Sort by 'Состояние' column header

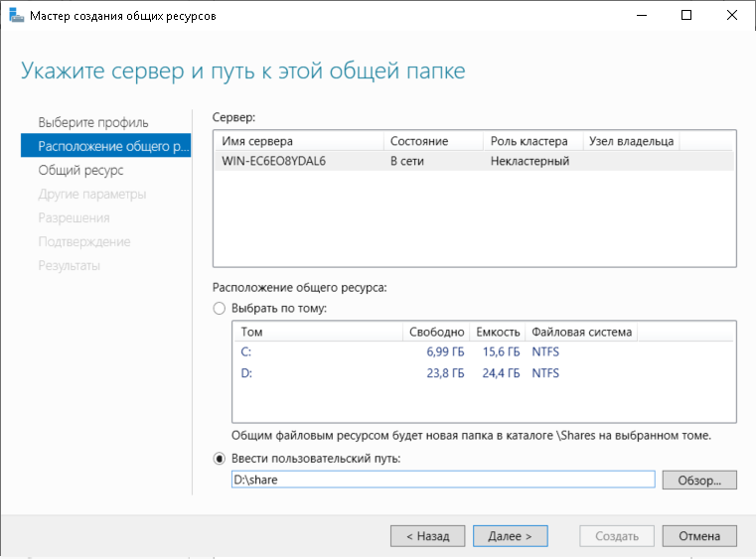tap(433, 141)
